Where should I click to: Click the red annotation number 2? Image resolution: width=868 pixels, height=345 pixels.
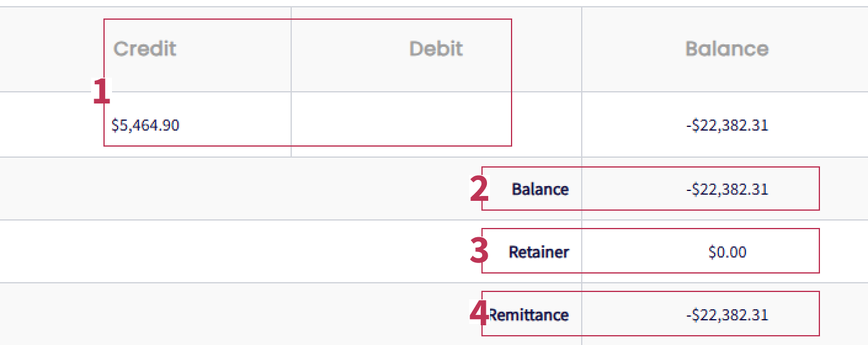479,189
